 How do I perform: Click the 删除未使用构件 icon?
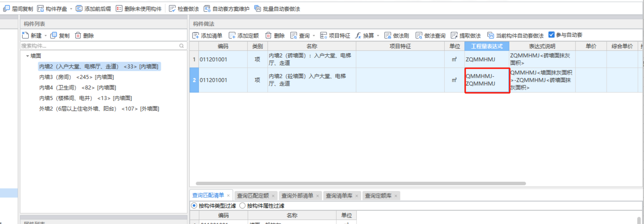click(119, 9)
